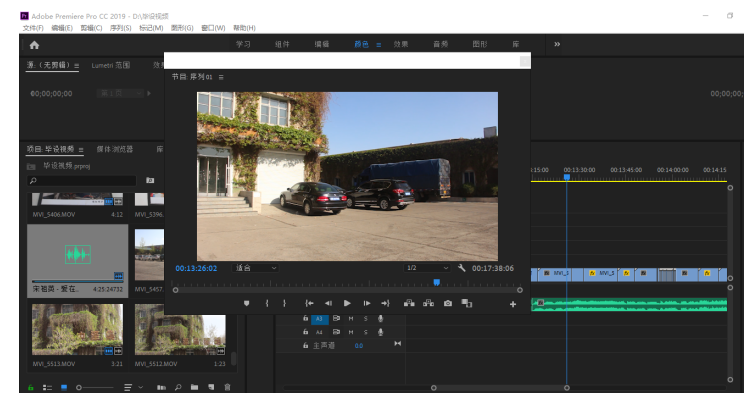Image resolution: width=755 pixels, height=405 pixels.
Task: Open the 文件(F) menu
Action: pyautogui.click(x=33, y=28)
